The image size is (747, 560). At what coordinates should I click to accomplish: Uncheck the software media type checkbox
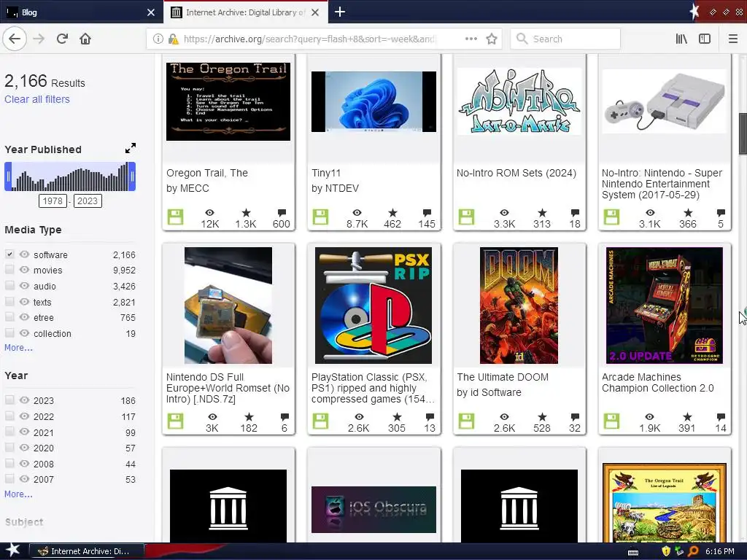coord(9,254)
